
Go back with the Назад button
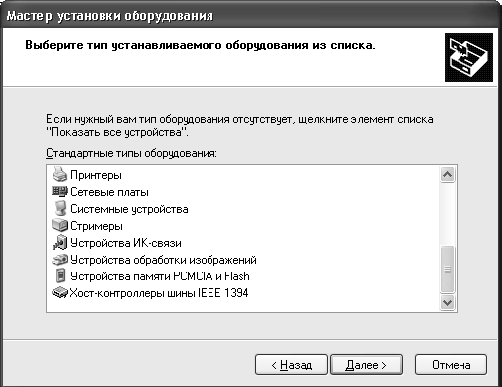pyautogui.click(x=291, y=365)
